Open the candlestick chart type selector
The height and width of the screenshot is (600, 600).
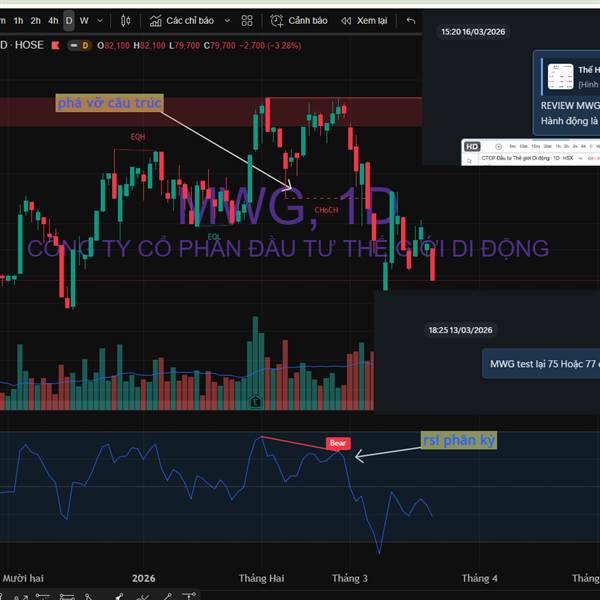coord(126,21)
